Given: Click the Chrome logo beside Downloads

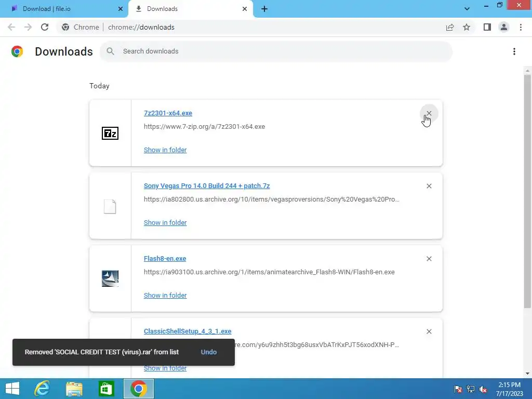Looking at the screenshot, I should click(x=17, y=51).
